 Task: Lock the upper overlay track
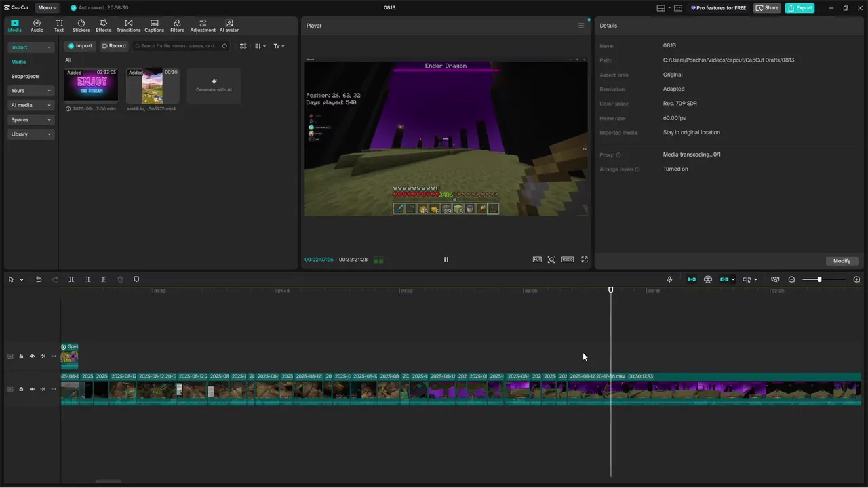click(x=21, y=357)
